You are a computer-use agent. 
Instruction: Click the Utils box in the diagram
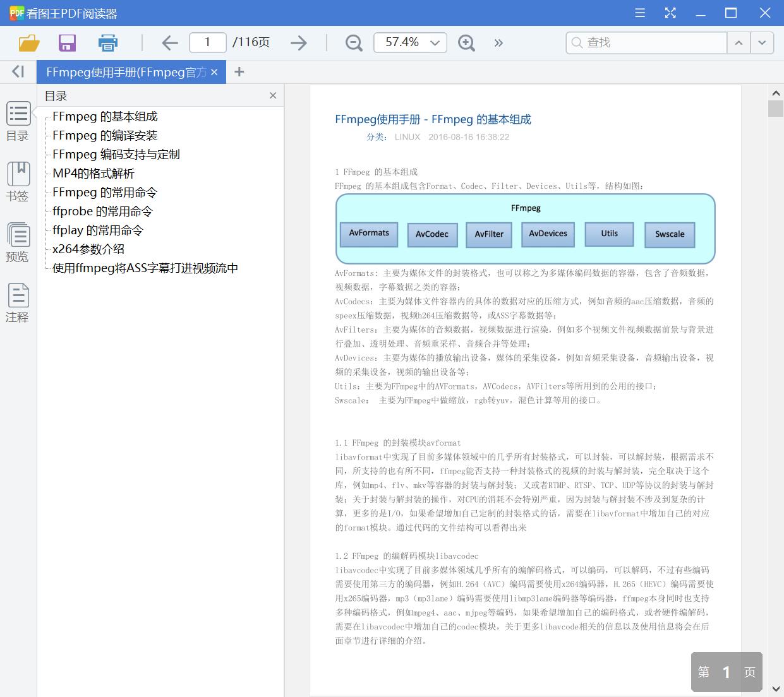tap(610, 234)
